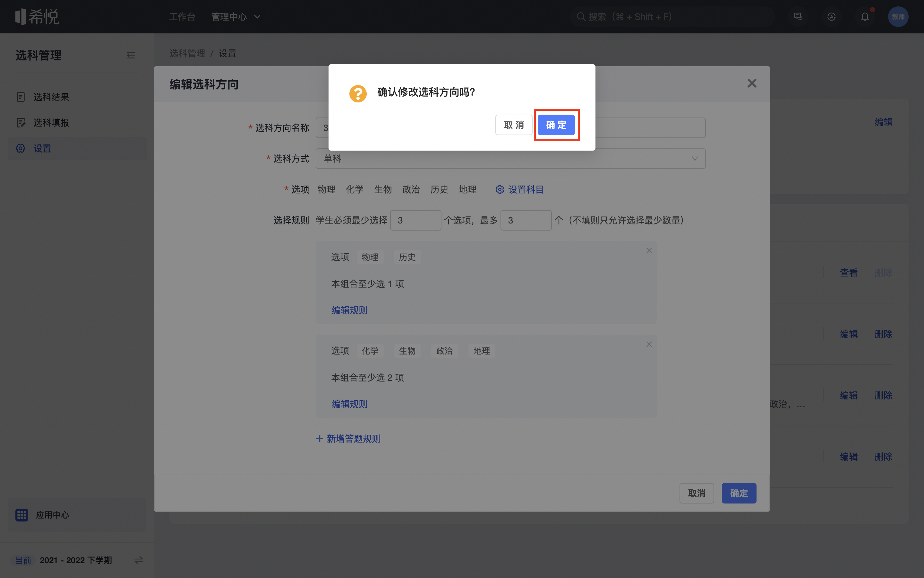Edit the 最少选择 number field
924x578 pixels.
415,220
